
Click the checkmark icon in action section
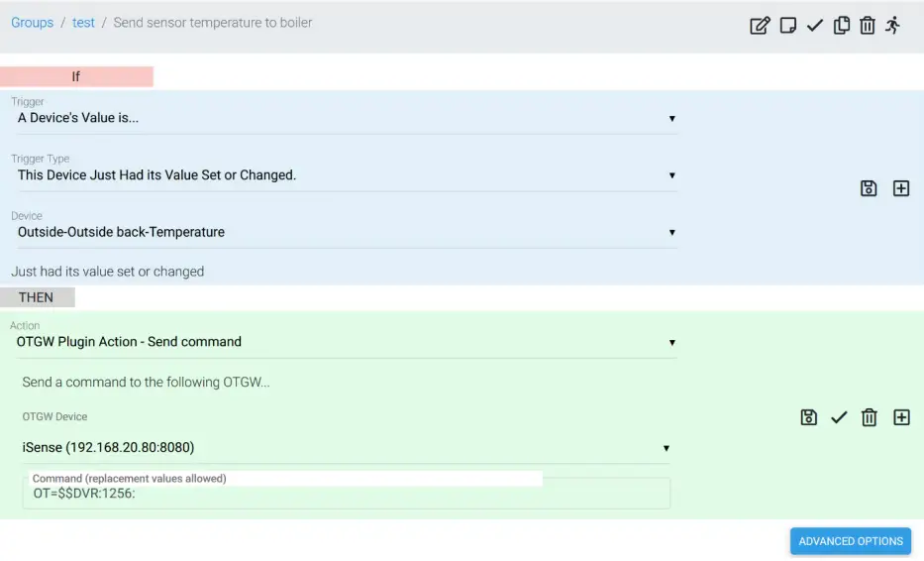coord(839,417)
